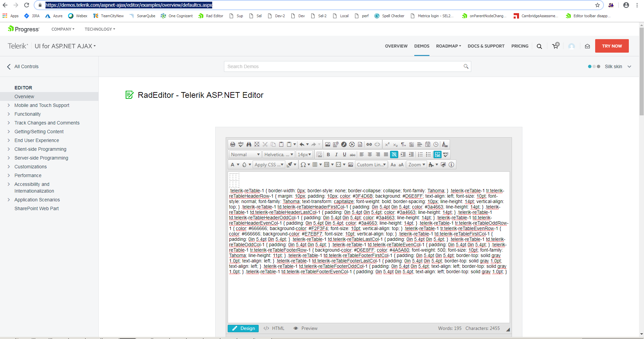
Task: Open the Media Manager tool
Action: (352, 144)
